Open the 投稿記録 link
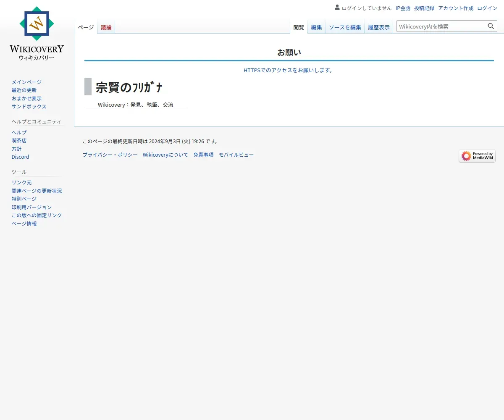Image resolution: width=504 pixels, height=420 pixels. pyautogui.click(x=424, y=8)
